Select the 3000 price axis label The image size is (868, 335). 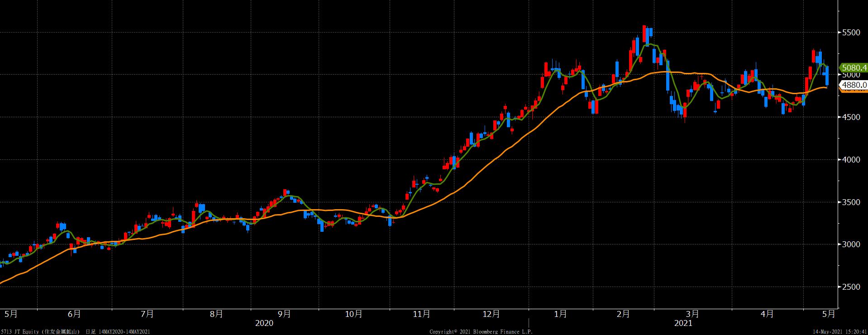tap(851, 244)
